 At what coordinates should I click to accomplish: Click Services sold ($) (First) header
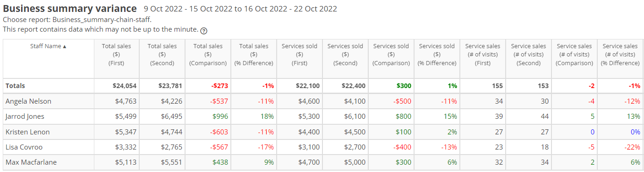tap(300, 55)
